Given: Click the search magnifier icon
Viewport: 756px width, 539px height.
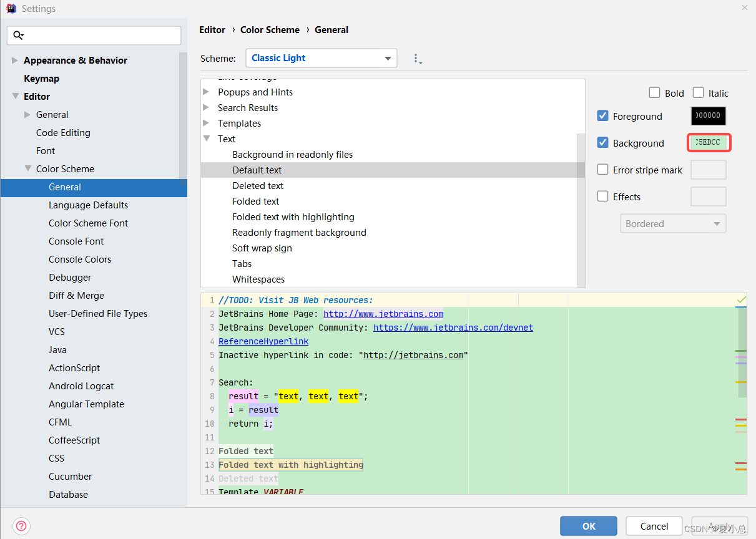Looking at the screenshot, I should tap(18, 36).
